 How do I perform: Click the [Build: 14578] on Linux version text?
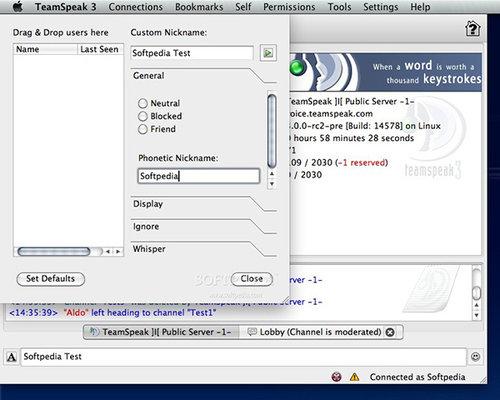[393, 126]
